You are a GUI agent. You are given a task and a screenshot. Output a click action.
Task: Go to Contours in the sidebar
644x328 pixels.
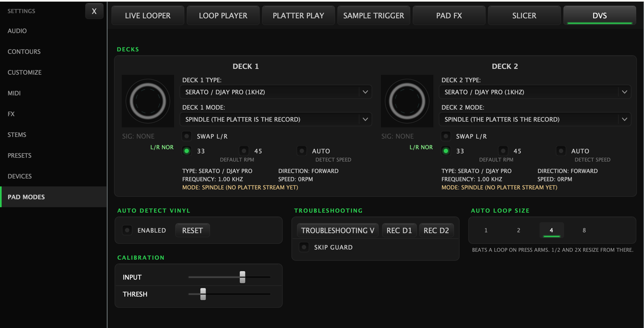click(x=53, y=52)
